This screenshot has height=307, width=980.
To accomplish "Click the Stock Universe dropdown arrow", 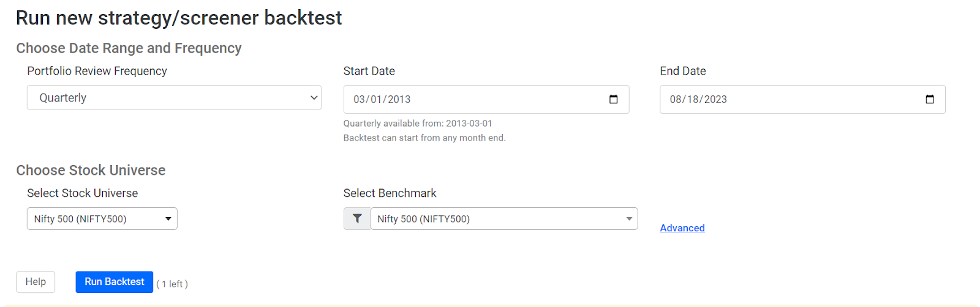I will (168, 219).
